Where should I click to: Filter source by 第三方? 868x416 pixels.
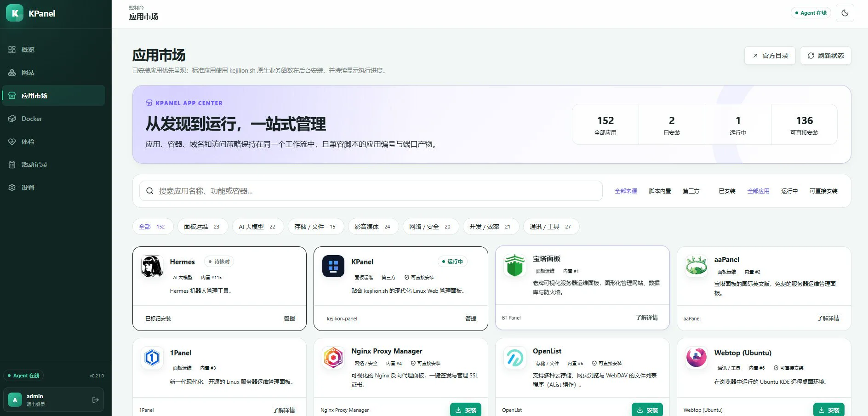coord(691,191)
